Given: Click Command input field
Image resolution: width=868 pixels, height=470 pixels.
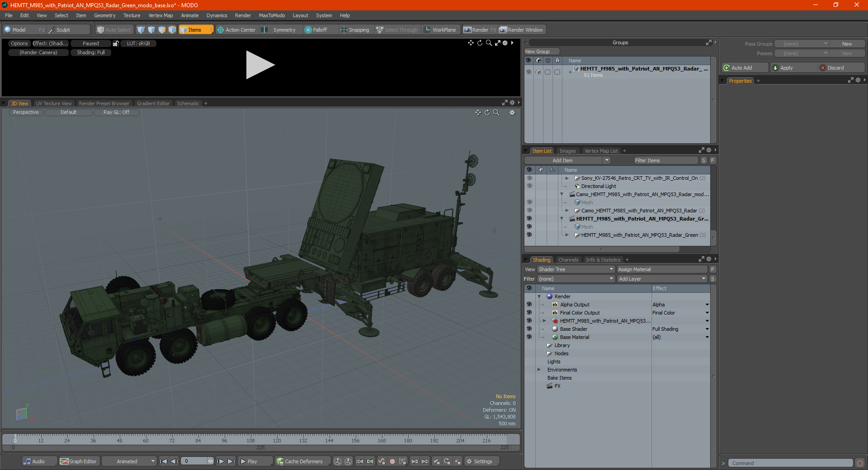Looking at the screenshot, I should [x=790, y=463].
